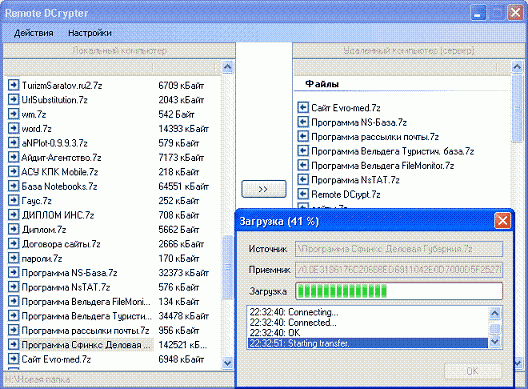The width and height of the screenshot is (528, 389).
Task: Select local file Сайт Evro-med.7z
Action: point(56,359)
